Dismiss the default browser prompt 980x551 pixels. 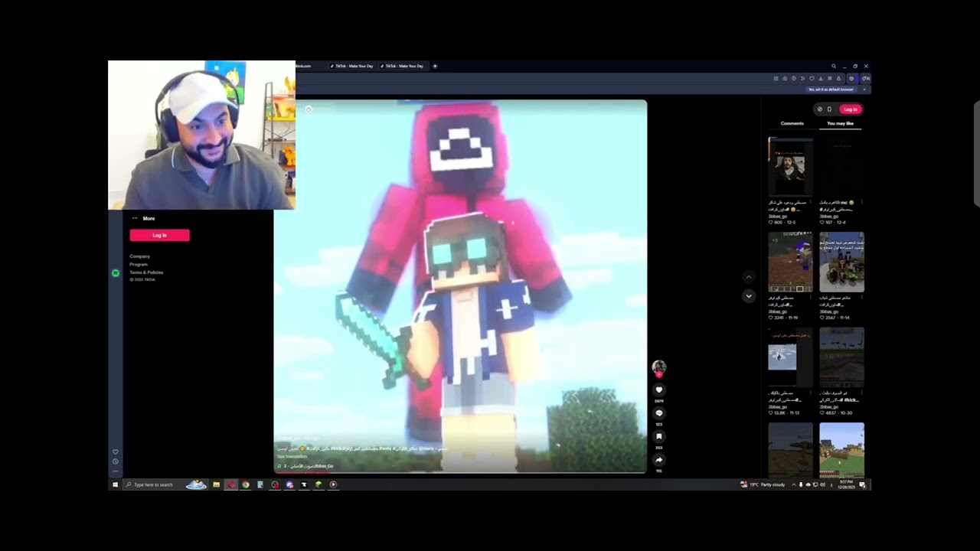[864, 90]
